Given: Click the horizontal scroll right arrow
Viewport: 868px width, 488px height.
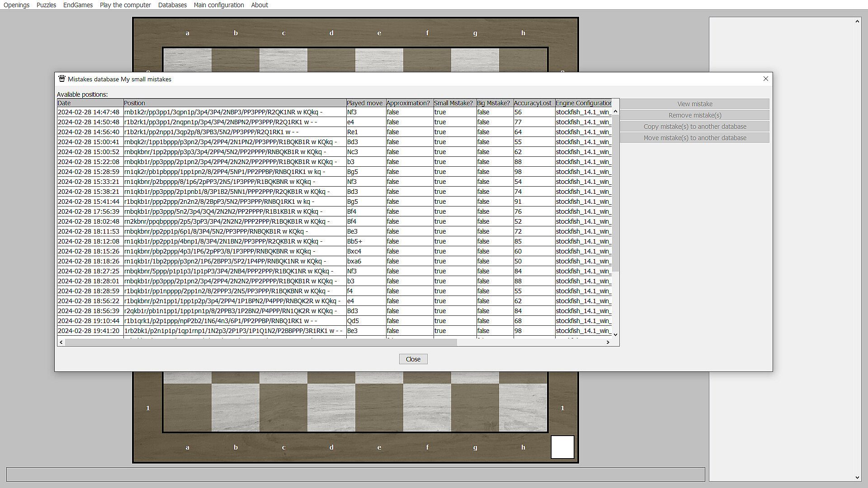Looking at the screenshot, I should [x=608, y=343].
